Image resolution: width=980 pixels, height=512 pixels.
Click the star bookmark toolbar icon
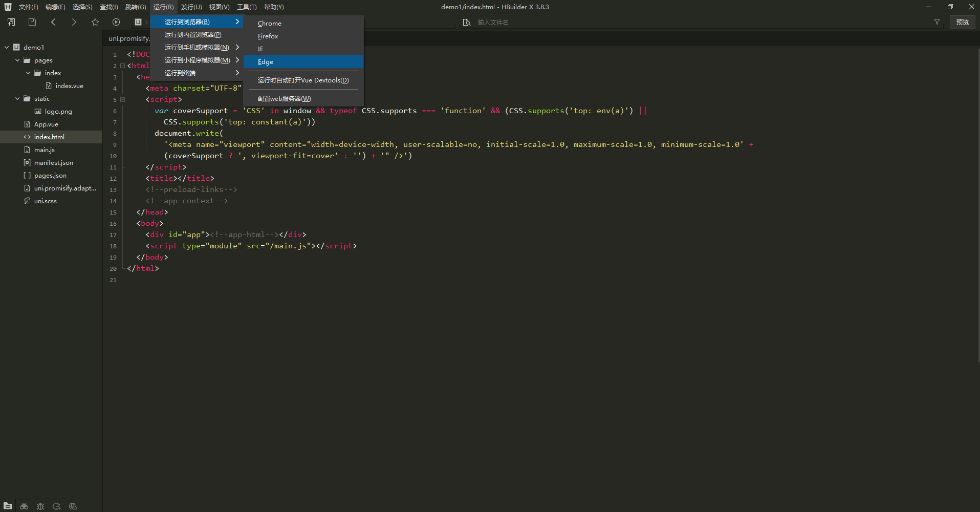click(x=95, y=22)
